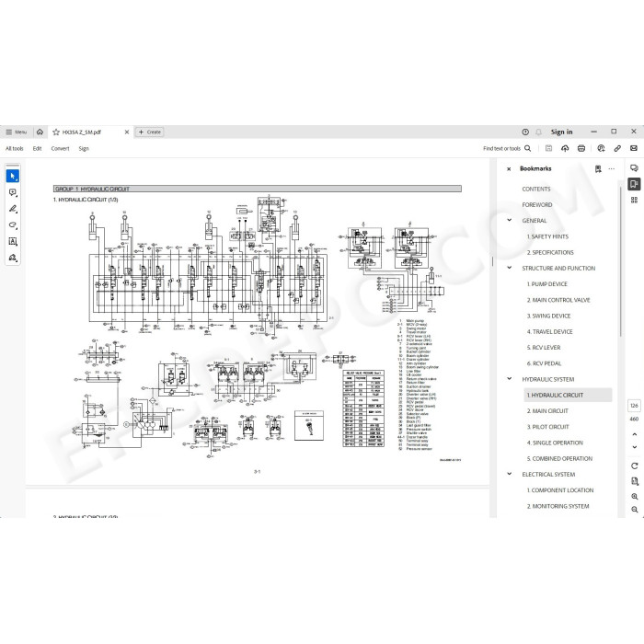Open 1. PUMP DEVICE bookmark
The height and width of the screenshot is (644, 644).
click(546, 283)
